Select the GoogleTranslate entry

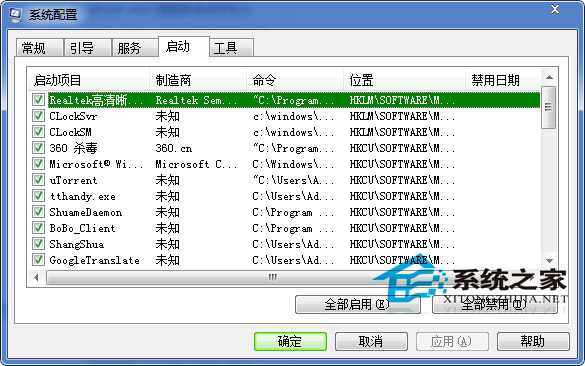click(95, 260)
